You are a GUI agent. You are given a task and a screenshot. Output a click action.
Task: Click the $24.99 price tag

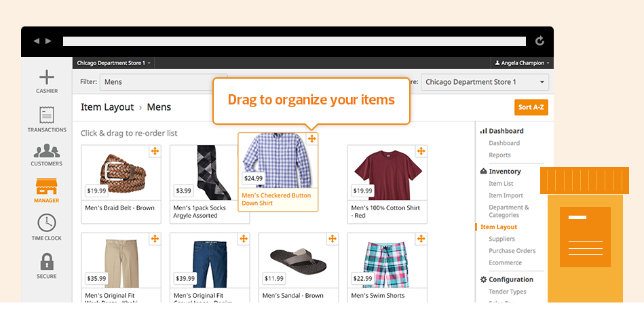point(253,178)
